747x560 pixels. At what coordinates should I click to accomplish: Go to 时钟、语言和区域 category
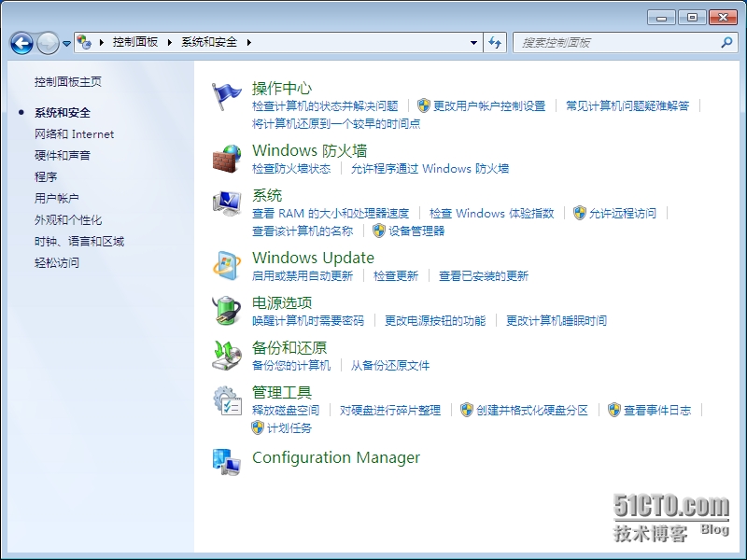pyautogui.click(x=79, y=242)
